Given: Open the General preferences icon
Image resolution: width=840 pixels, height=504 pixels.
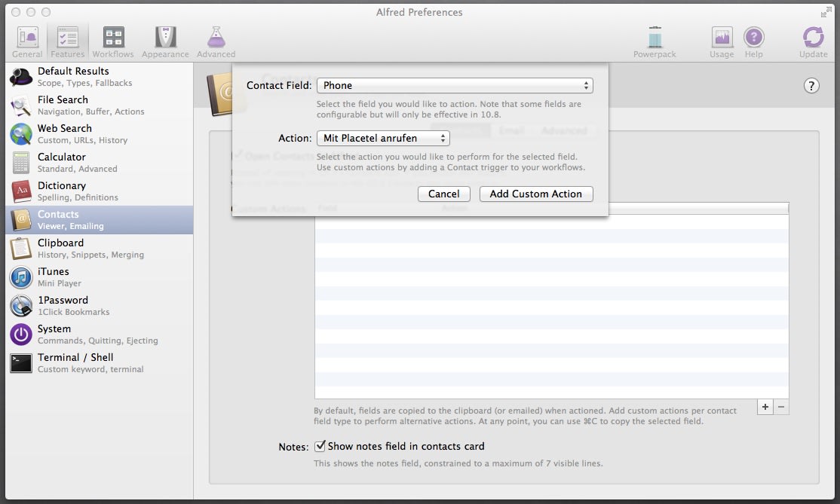Looking at the screenshot, I should pyautogui.click(x=27, y=38).
